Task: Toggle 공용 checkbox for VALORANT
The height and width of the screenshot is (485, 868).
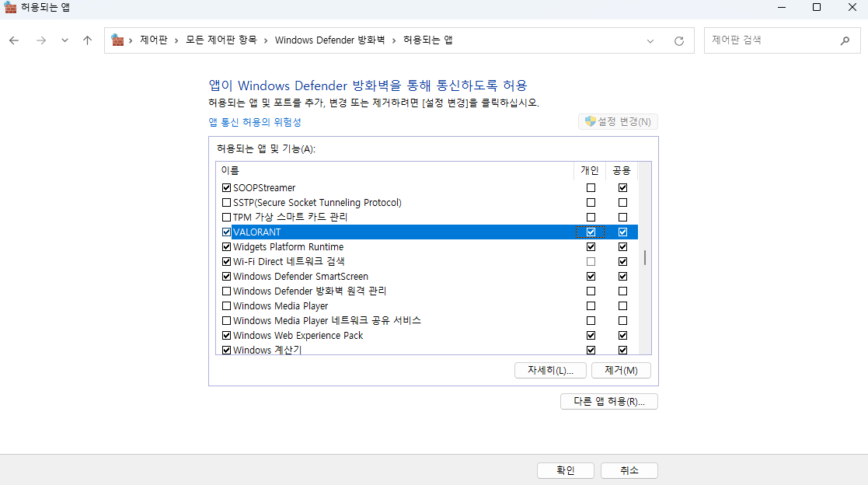Action: pos(622,232)
